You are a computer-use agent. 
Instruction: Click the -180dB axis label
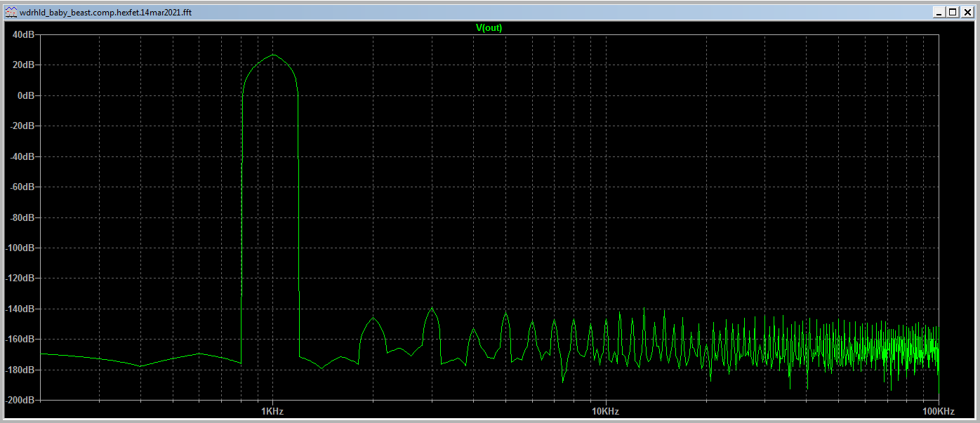20,370
